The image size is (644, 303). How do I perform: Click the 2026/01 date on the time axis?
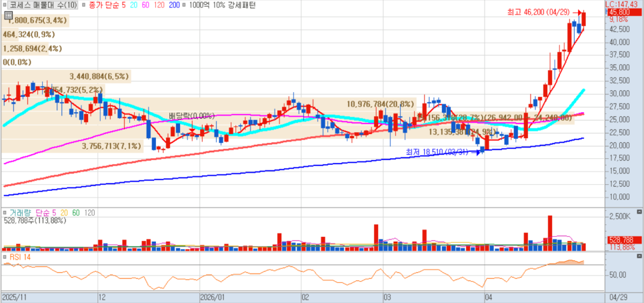[213, 297]
